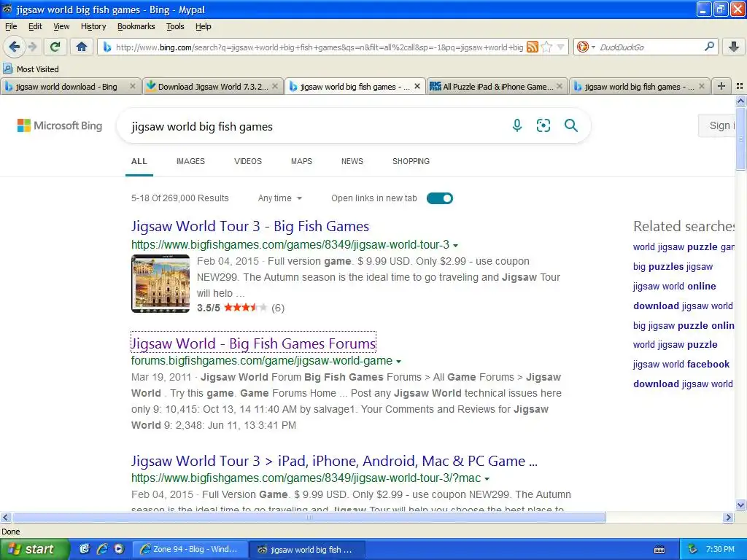
Task: Open a new tab with plus button
Action: pos(721,86)
